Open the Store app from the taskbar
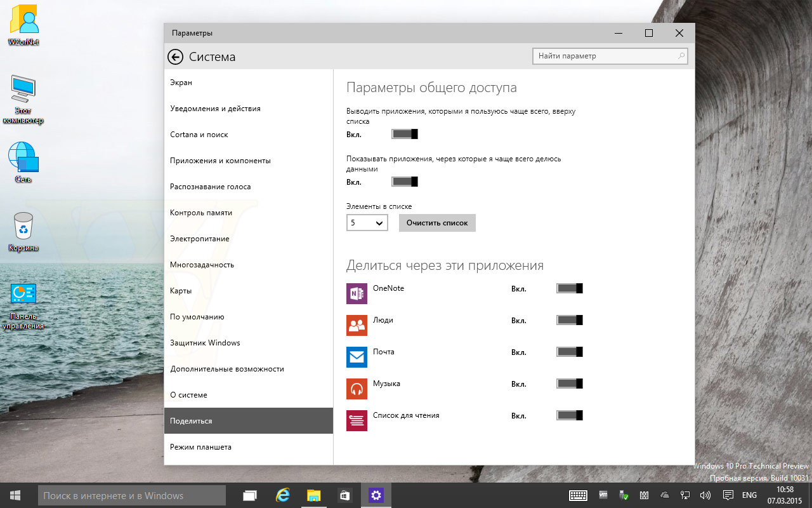Viewport: 812px width, 508px height. coord(344,495)
